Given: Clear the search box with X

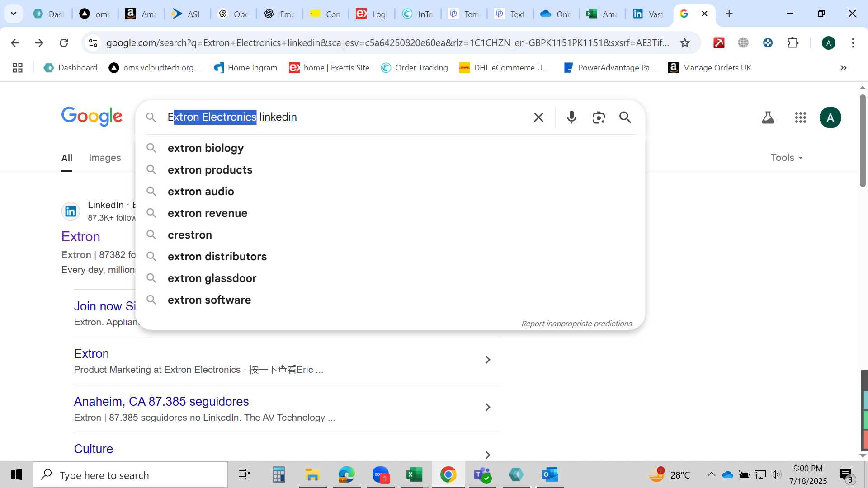Looking at the screenshot, I should point(538,117).
